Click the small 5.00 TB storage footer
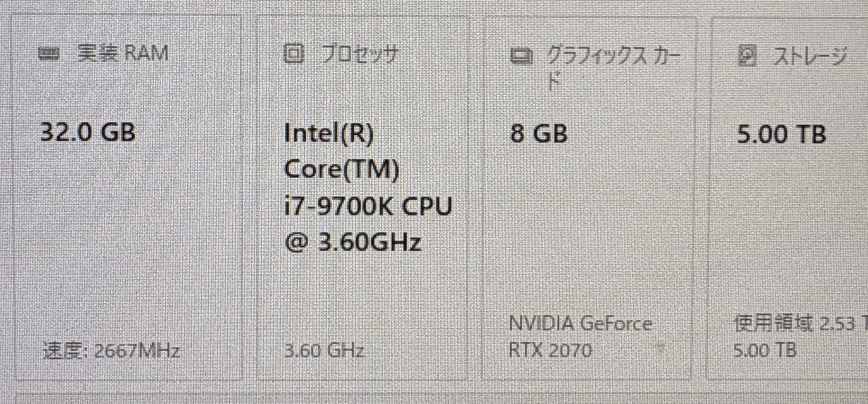Image resolution: width=868 pixels, height=404 pixels. pos(765,350)
